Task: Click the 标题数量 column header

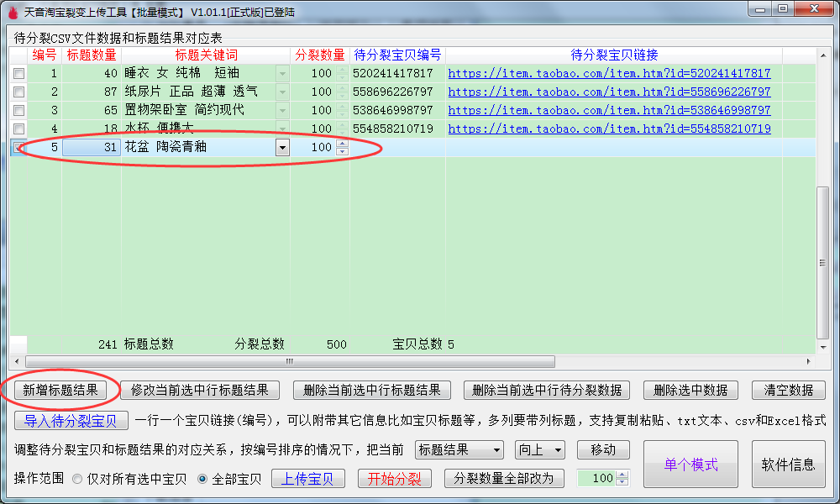Action: 92,55
